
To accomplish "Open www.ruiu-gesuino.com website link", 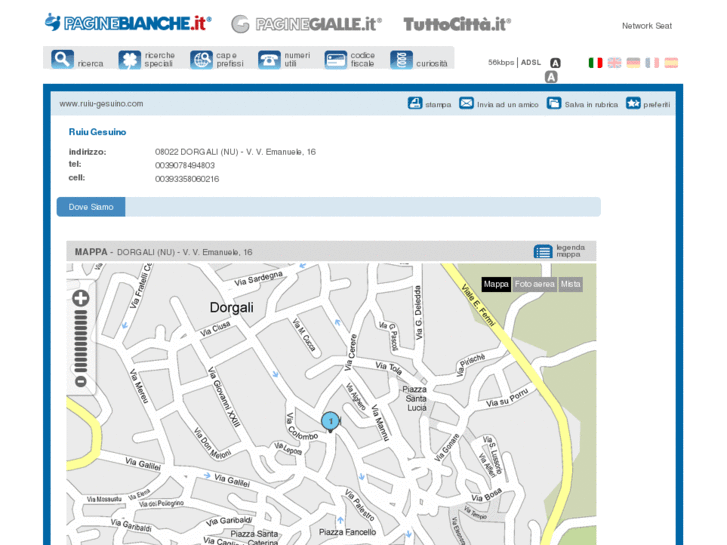I will [x=101, y=103].
